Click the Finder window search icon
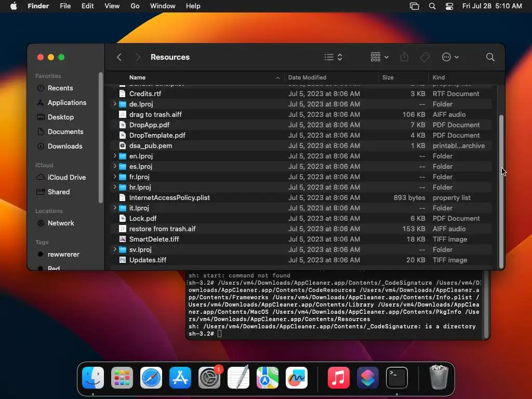532x399 pixels. click(490, 57)
